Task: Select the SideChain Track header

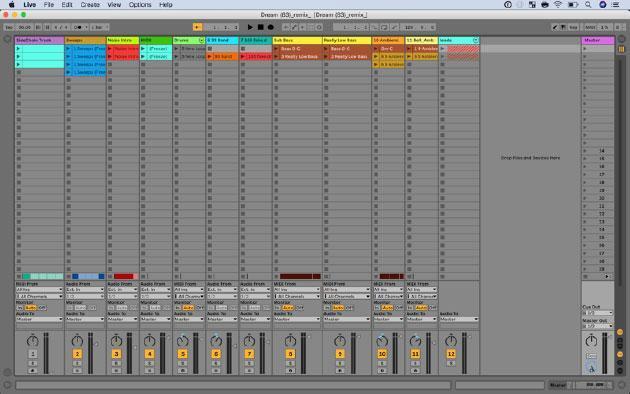Action: coord(39,40)
